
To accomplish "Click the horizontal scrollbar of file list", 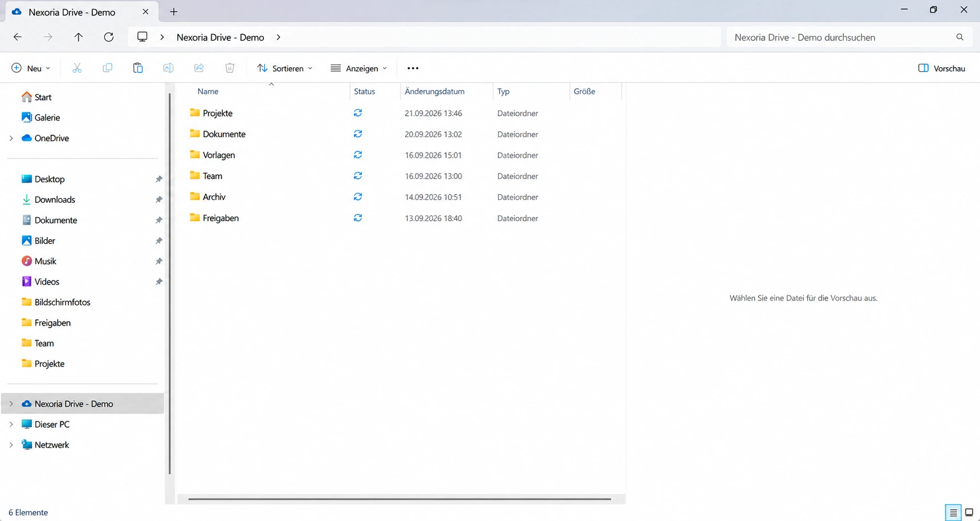I will tap(399, 499).
